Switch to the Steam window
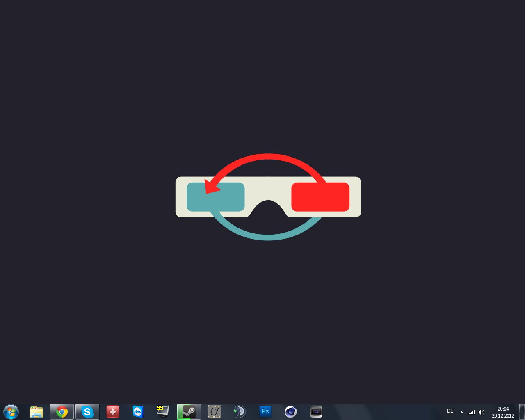 [x=189, y=412]
